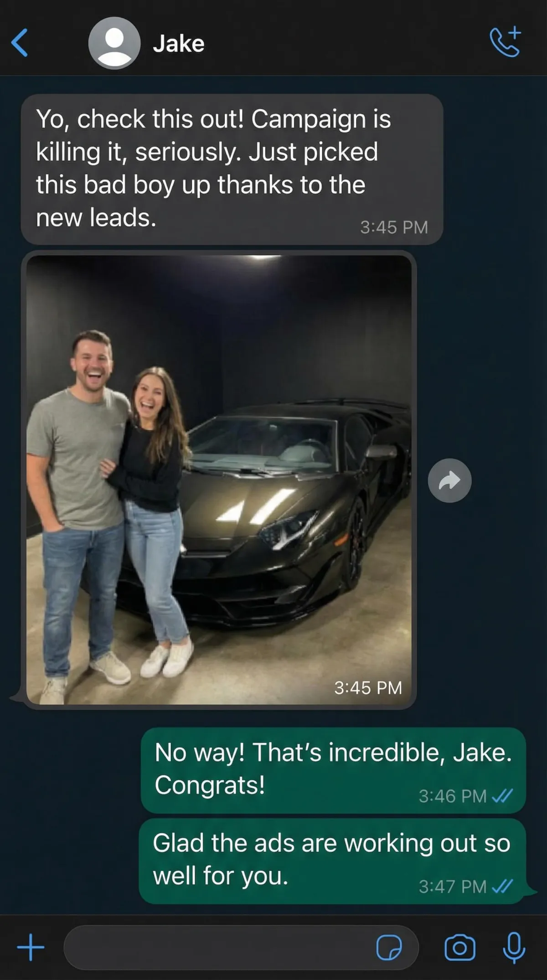Tap the 3:45 PM timestamp on first text
This screenshot has width=547, height=980.
tap(394, 227)
